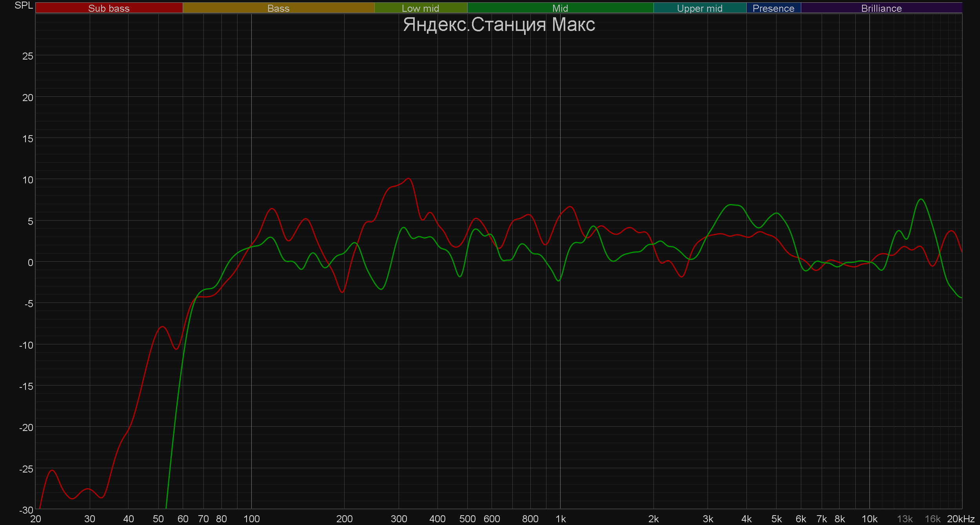Screen dimensions: 980x525
Task: Select the Brilliance band header
Action: coord(881,8)
